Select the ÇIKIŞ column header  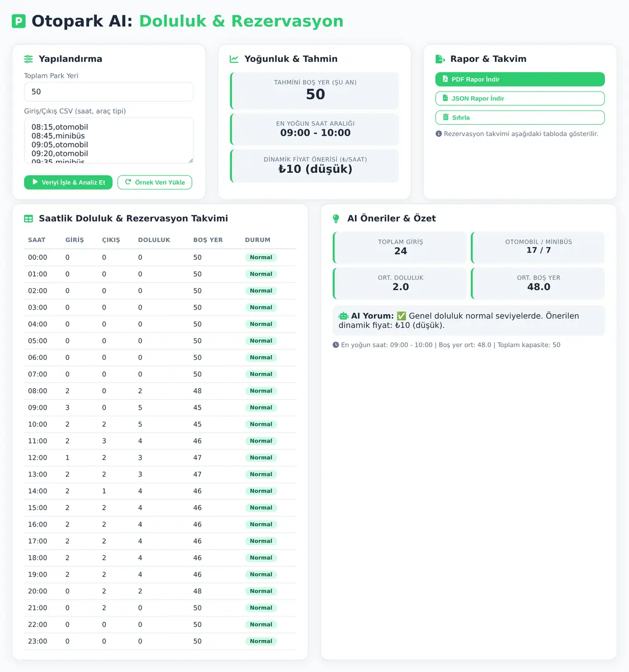point(111,240)
